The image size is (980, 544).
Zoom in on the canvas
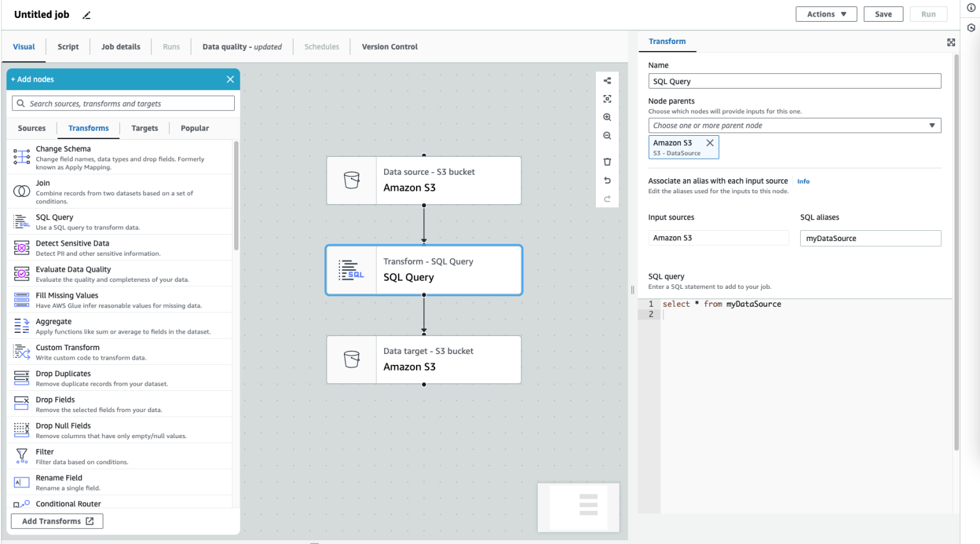pyautogui.click(x=607, y=117)
